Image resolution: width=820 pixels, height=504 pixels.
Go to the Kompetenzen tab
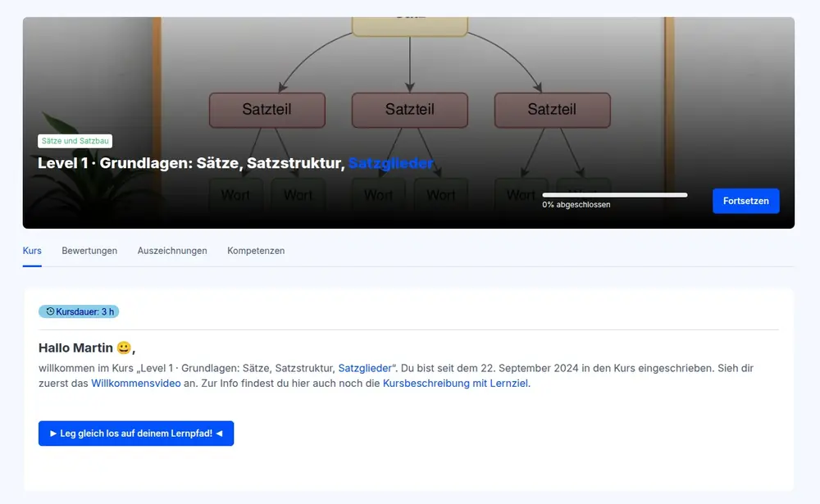(x=256, y=251)
